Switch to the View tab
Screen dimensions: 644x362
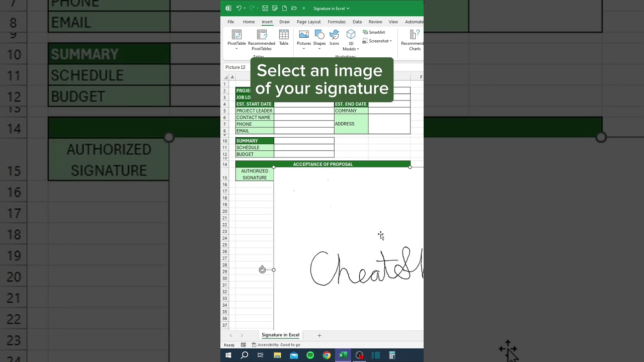point(393,22)
